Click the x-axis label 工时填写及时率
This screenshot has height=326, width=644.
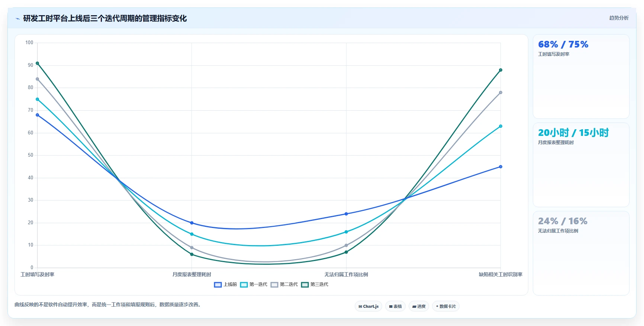pyautogui.click(x=38, y=274)
